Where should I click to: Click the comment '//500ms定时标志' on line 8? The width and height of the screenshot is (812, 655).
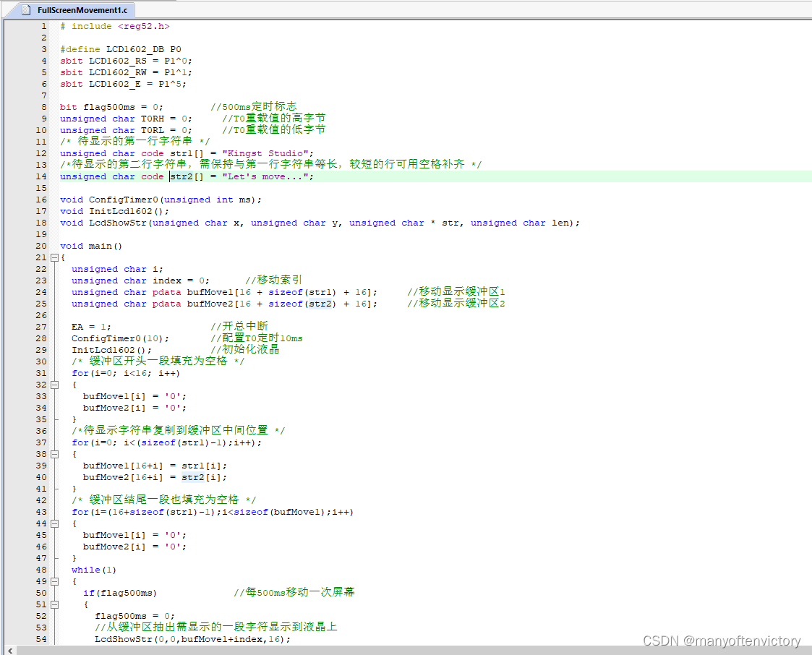coord(254,107)
